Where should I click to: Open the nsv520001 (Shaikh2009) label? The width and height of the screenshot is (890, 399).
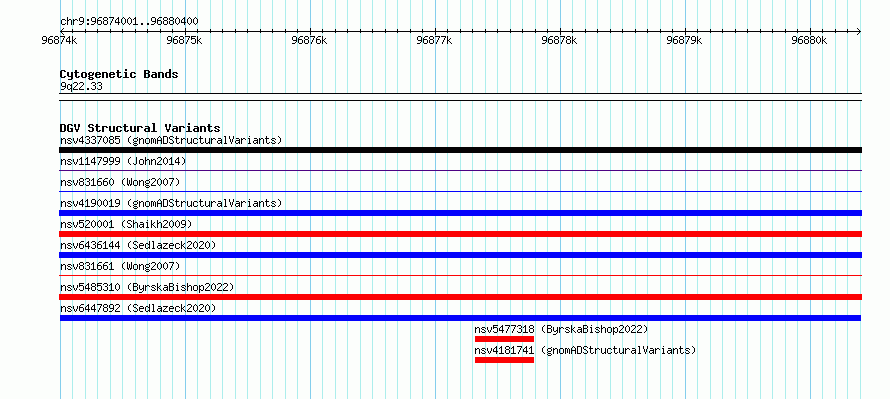(126, 224)
